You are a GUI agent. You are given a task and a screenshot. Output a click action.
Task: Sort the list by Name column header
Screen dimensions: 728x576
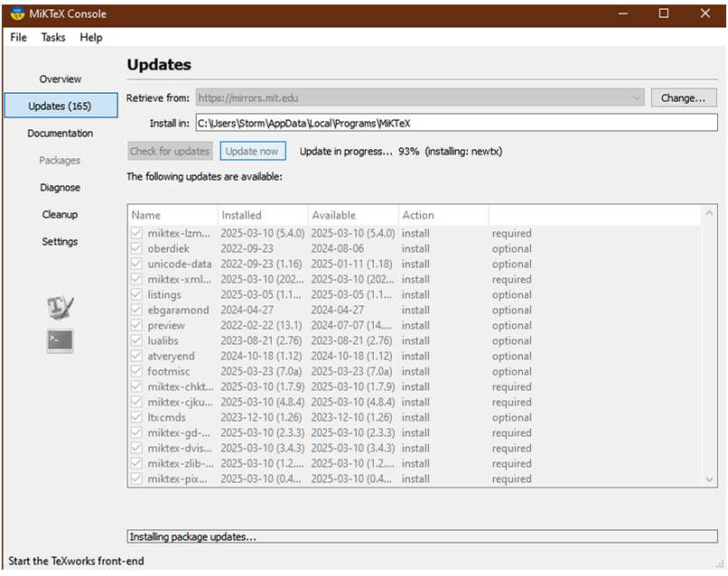[x=173, y=216]
